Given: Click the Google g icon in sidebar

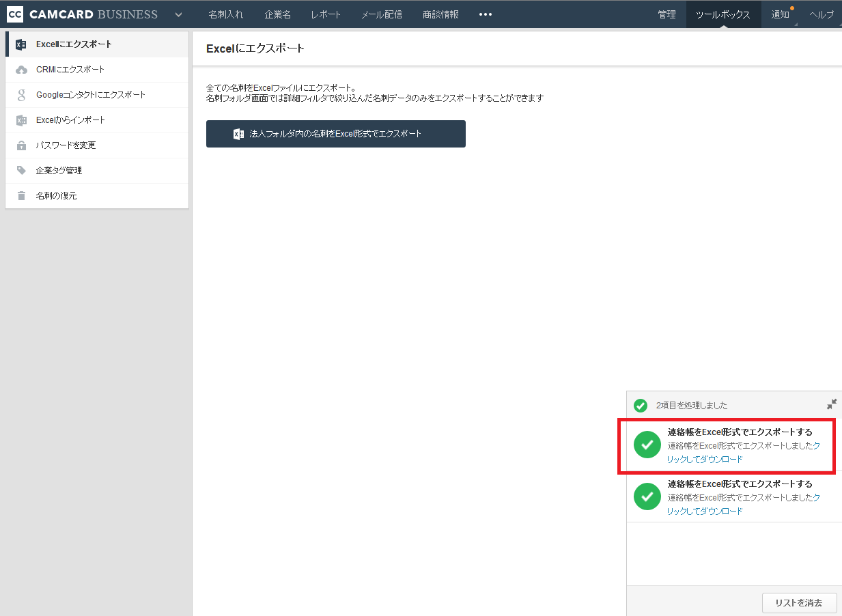Looking at the screenshot, I should 21,95.
